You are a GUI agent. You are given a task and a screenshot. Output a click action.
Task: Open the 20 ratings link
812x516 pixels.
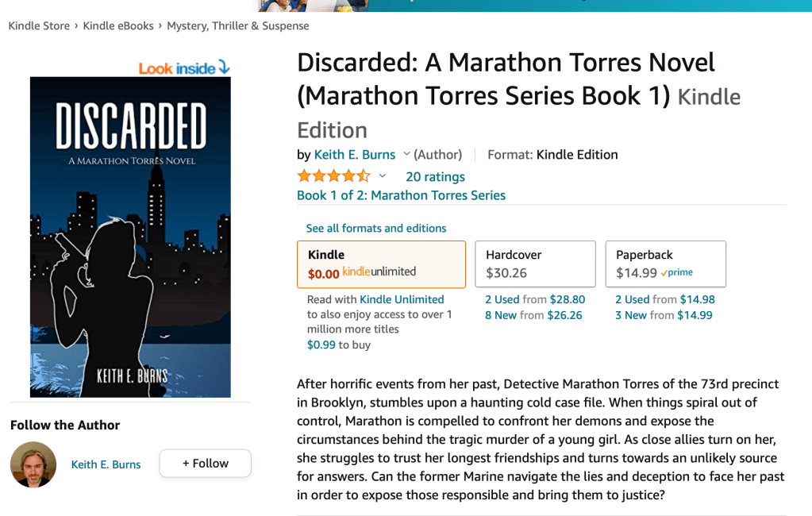(x=435, y=176)
